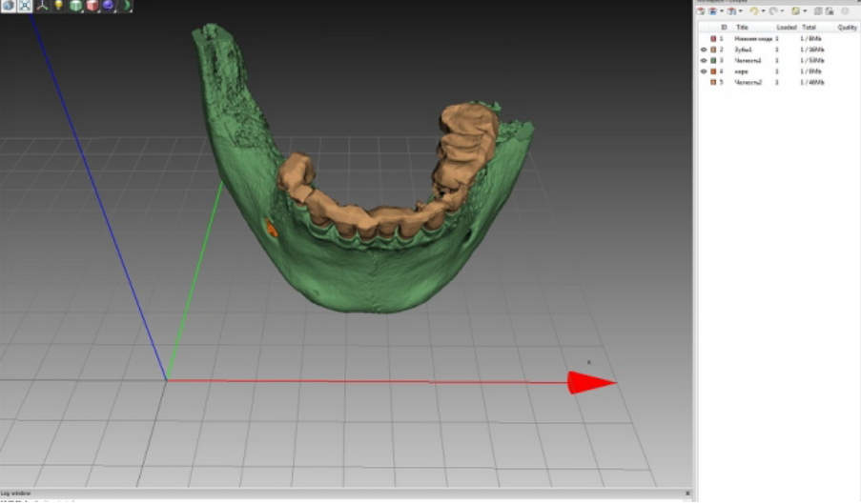The width and height of the screenshot is (861, 504).
Task: Open the redo history dropdown arrow
Action: point(782,11)
